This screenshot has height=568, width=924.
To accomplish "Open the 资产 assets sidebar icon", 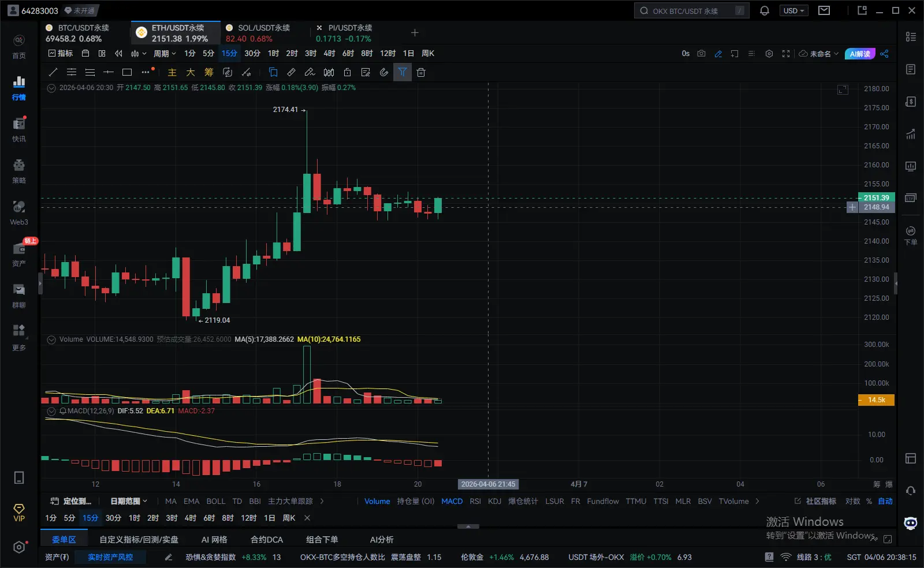I will (19, 254).
